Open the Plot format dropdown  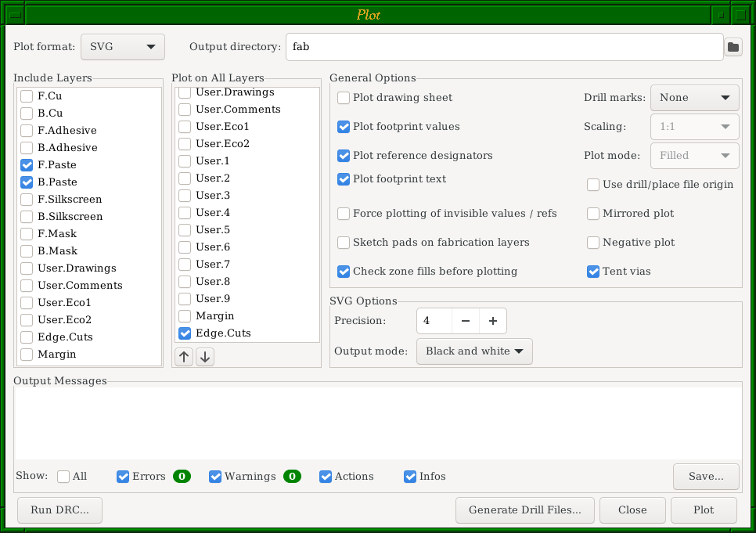click(123, 47)
